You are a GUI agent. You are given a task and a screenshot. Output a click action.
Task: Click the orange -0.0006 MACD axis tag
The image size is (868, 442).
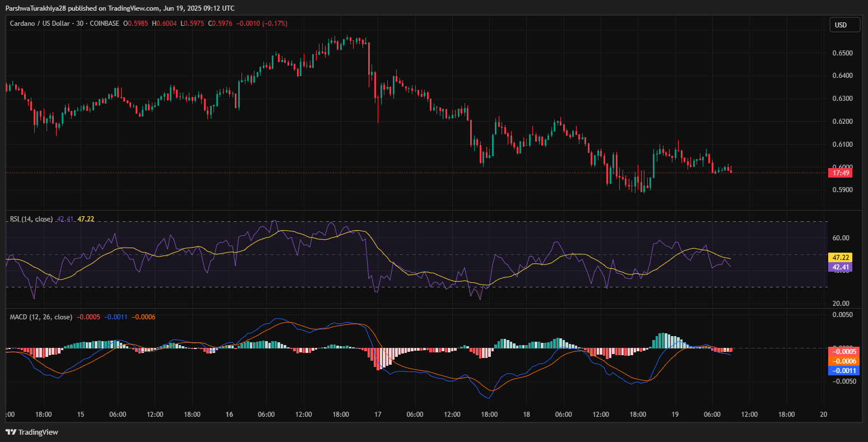(x=843, y=361)
